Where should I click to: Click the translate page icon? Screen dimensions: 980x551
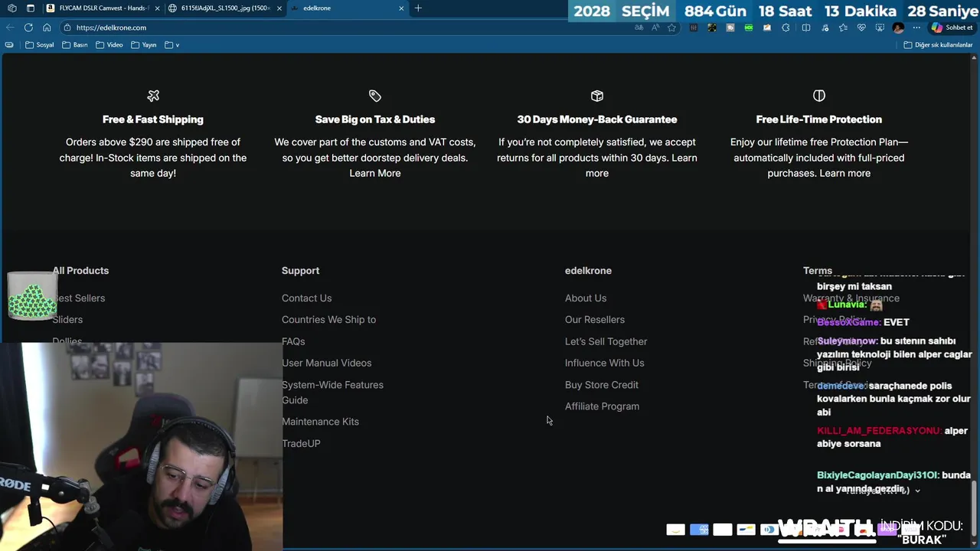tap(639, 28)
